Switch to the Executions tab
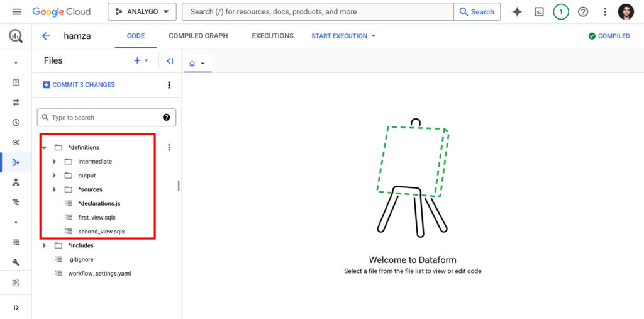 click(x=272, y=36)
